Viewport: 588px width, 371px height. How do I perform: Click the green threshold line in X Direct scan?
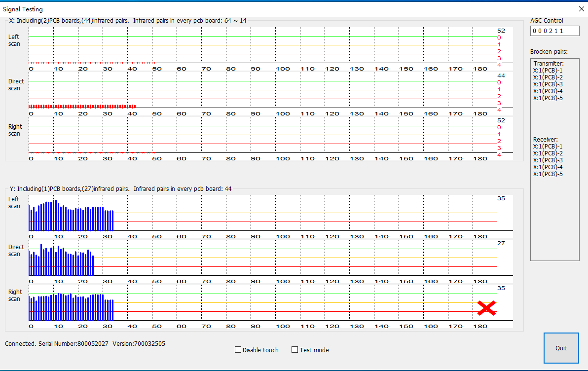(296, 81)
